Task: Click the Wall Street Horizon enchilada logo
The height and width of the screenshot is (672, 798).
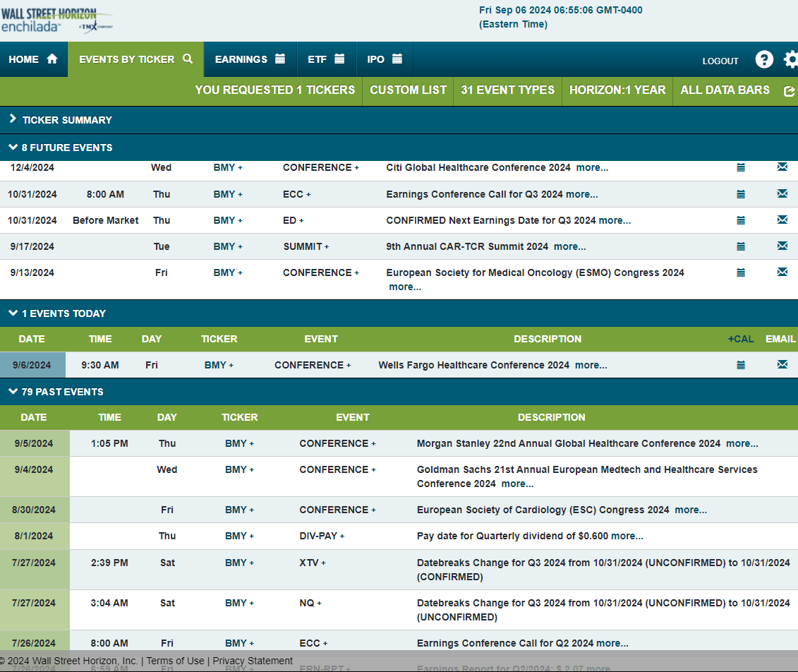Action: click(56, 20)
